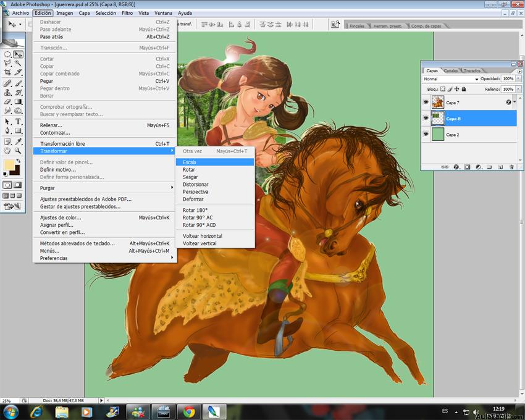Select the Move tool in toolbox
The width and height of the screenshot is (525, 420).
pyautogui.click(x=18, y=54)
